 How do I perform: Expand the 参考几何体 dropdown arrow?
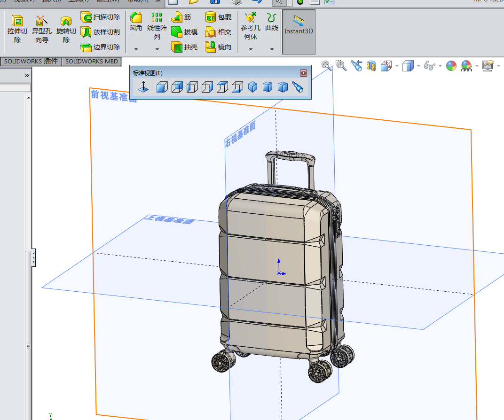(251, 49)
